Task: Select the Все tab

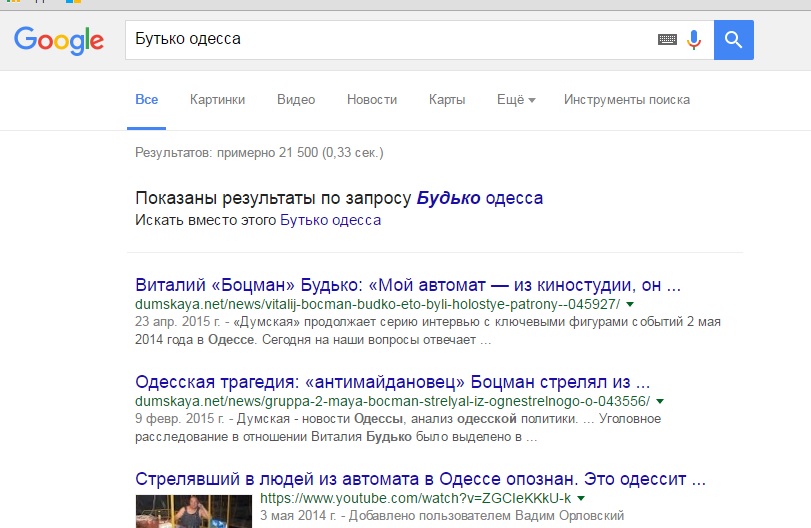Action: click(x=146, y=100)
